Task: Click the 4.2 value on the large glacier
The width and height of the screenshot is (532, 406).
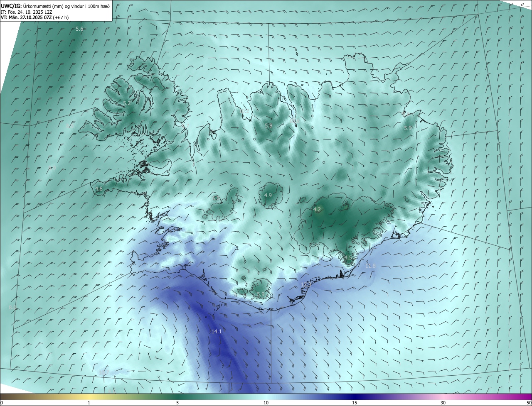Action: 317,210
